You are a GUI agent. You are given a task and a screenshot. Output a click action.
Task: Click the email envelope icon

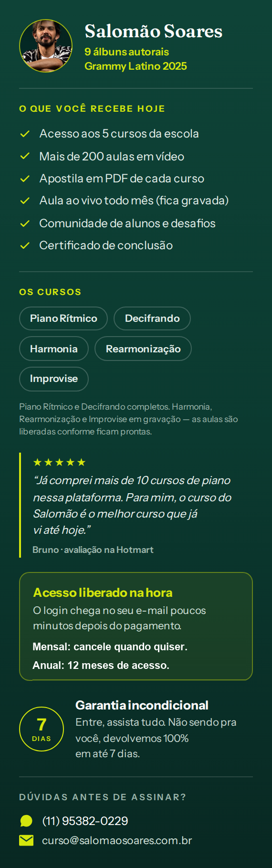pos(26,840)
